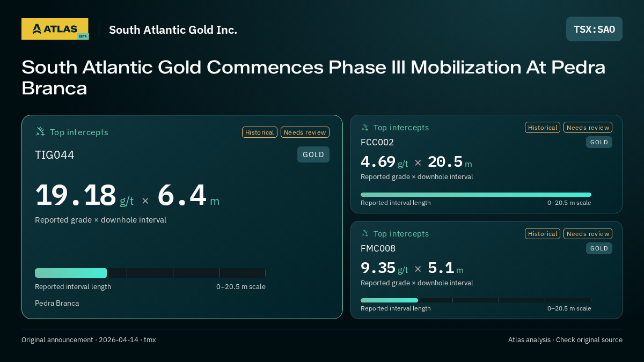644x362 pixels.
Task: Click Top intercepts label on FMC008 card
Action: [401, 234]
